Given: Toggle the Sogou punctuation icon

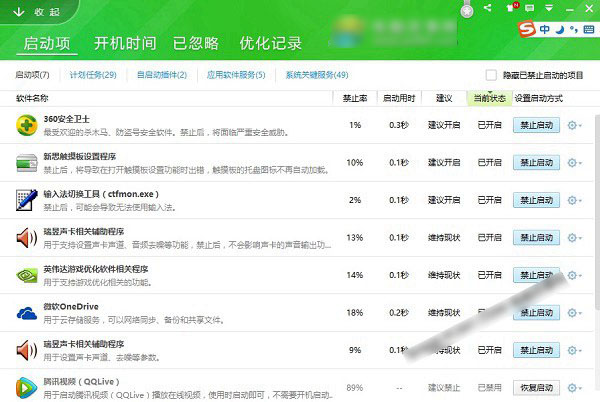Looking at the screenshot, I should pyautogui.click(x=574, y=29).
